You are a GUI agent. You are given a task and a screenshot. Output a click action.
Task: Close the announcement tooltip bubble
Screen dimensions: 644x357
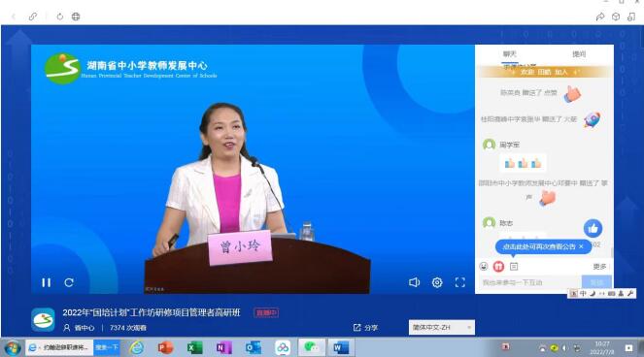(x=581, y=246)
